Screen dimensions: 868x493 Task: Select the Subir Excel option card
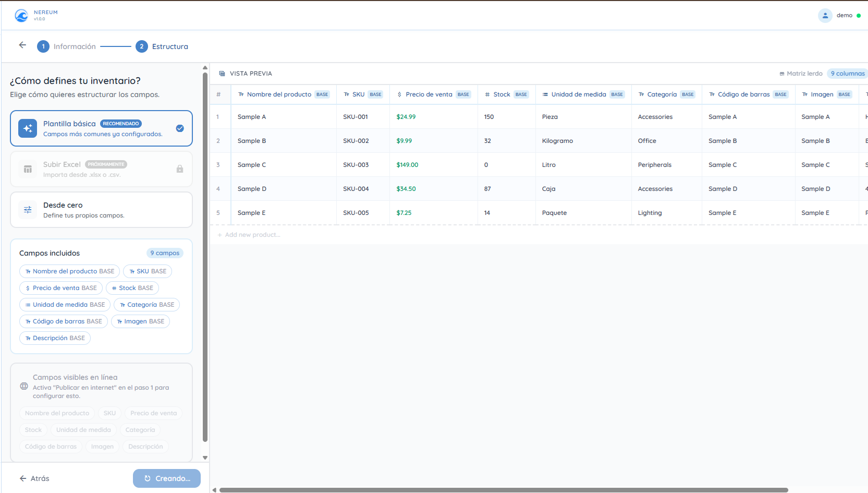[x=101, y=169]
